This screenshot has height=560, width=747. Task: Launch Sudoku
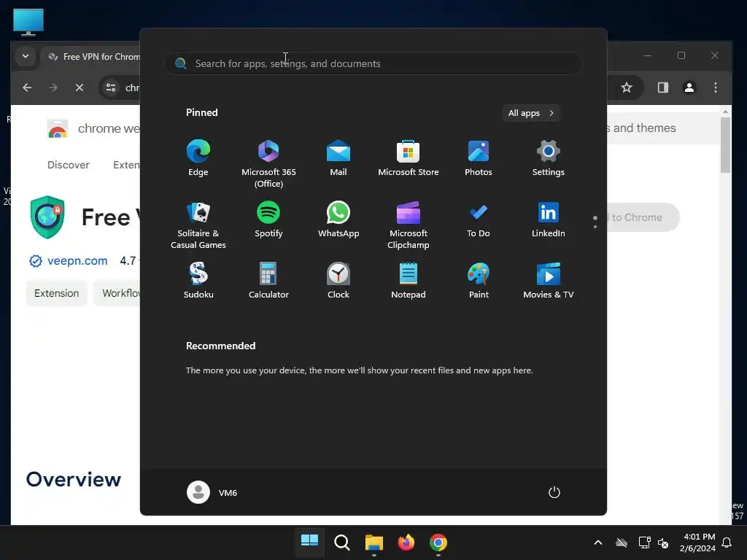(x=198, y=281)
